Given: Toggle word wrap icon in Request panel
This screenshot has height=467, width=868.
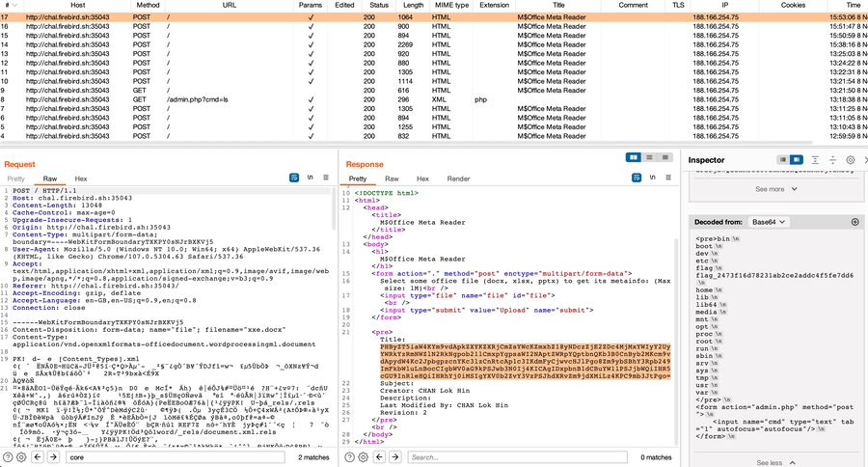Looking at the screenshot, I should (294, 179).
